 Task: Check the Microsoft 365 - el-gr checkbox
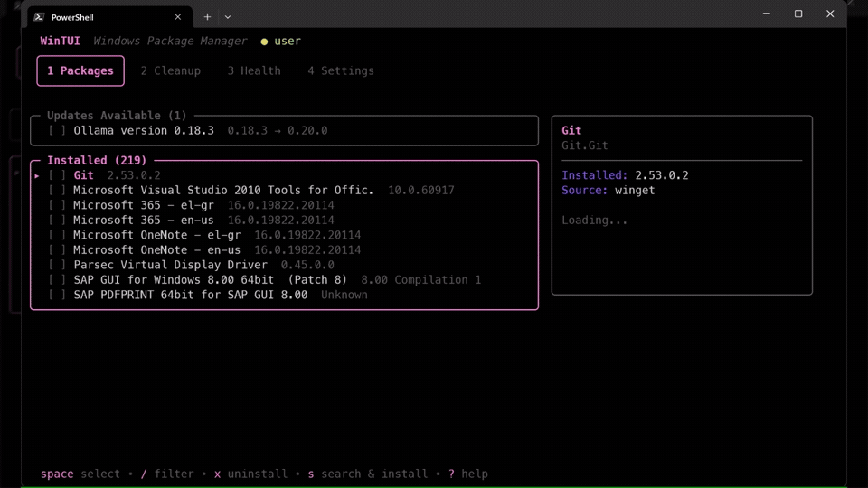[x=57, y=205]
